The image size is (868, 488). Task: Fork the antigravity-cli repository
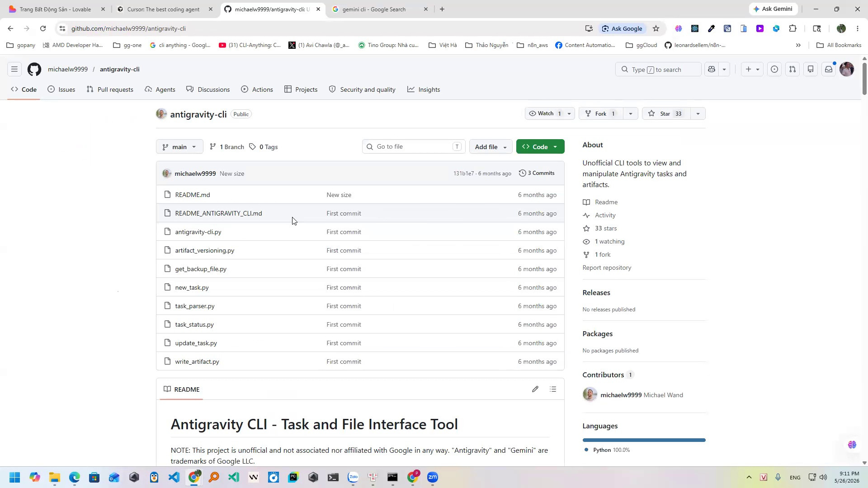tap(600, 114)
